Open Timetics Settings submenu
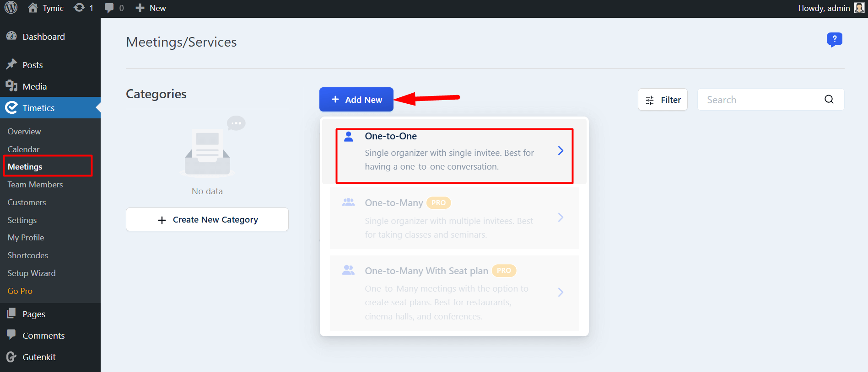This screenshot has height=372, width=868. (22, 220)
